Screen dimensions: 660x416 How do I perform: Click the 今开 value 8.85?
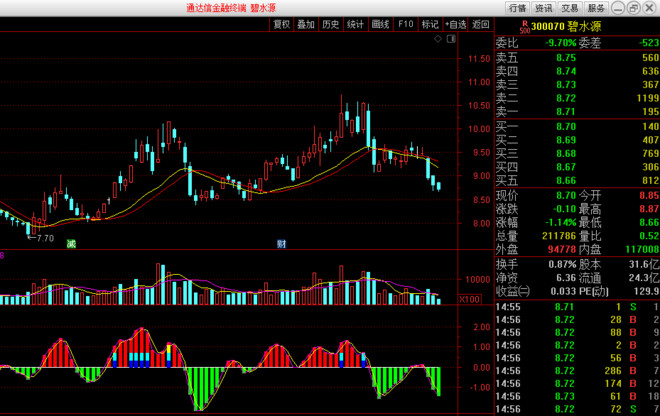649,195
